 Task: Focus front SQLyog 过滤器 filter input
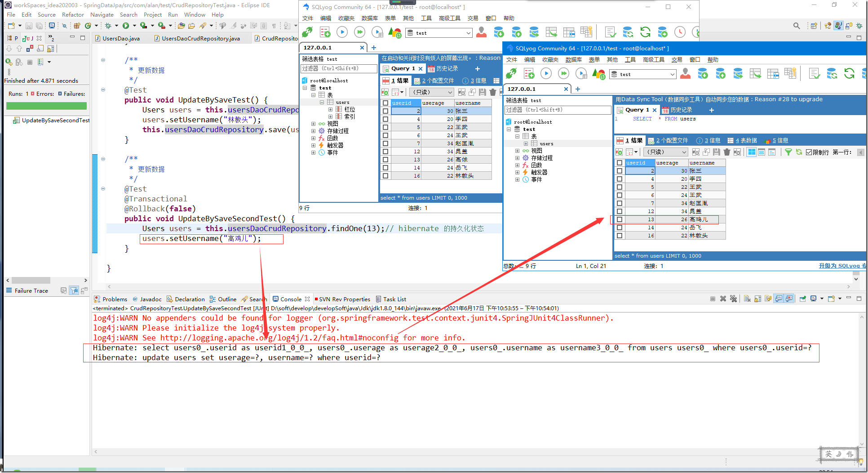coord(558,110)
